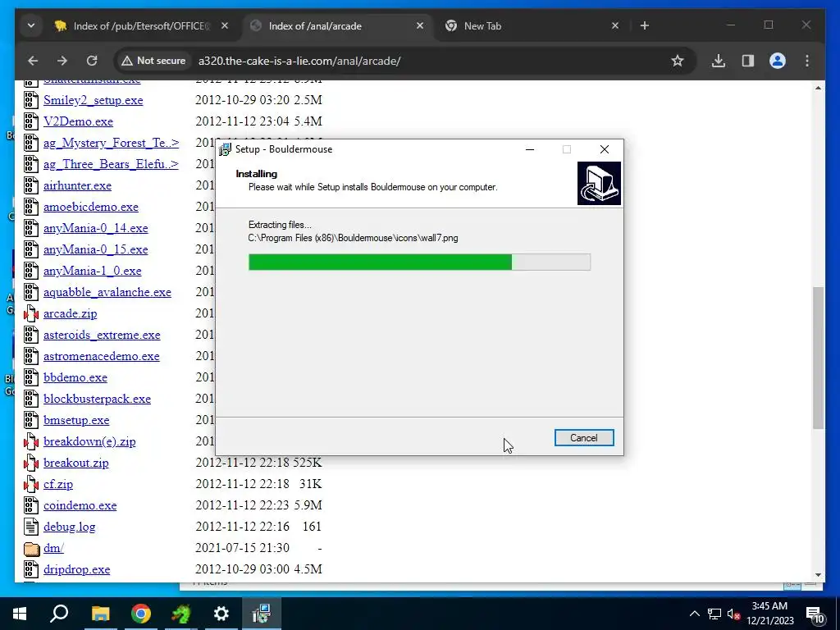
Task: Download amoebicdemo.exe
Action: point(91,207)
